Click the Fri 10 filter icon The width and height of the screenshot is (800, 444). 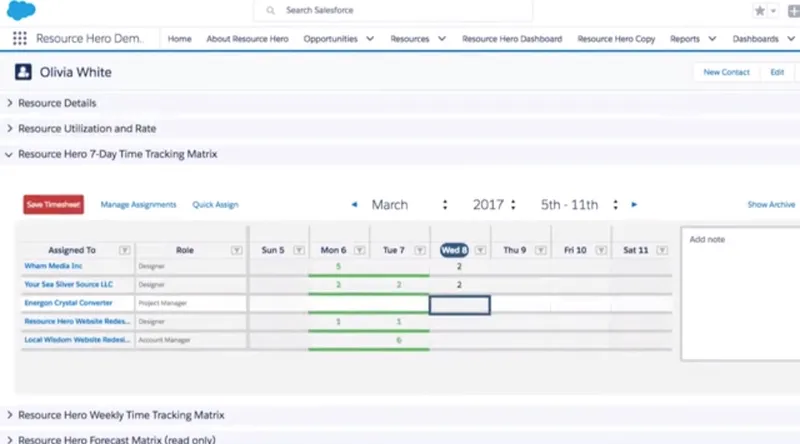click(601, 250)
